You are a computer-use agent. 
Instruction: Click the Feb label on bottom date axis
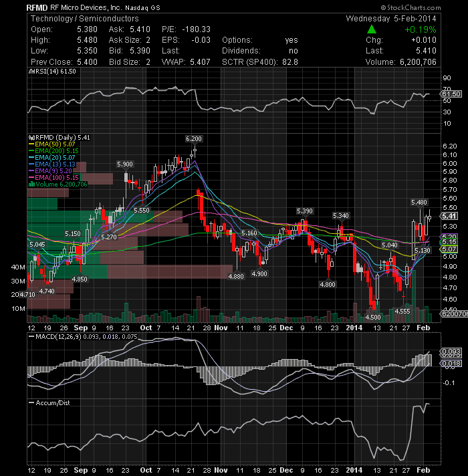pyautogui.click(x=423, y=470)
